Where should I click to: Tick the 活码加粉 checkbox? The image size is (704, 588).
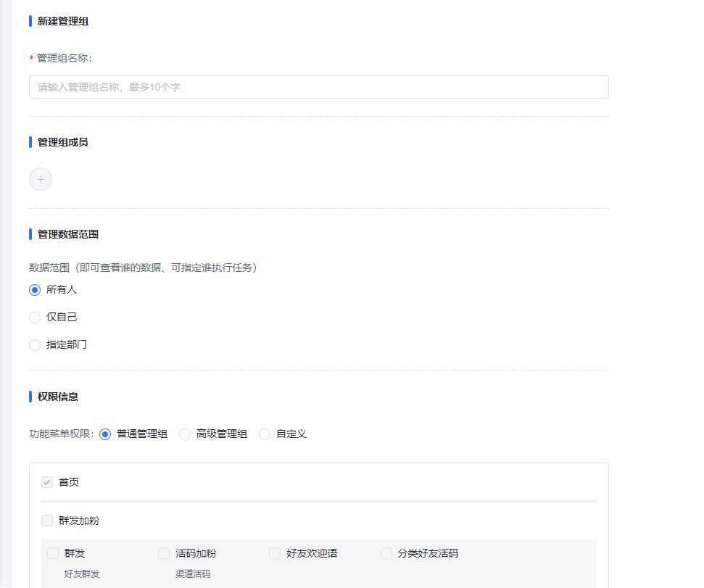pos(164,553)
